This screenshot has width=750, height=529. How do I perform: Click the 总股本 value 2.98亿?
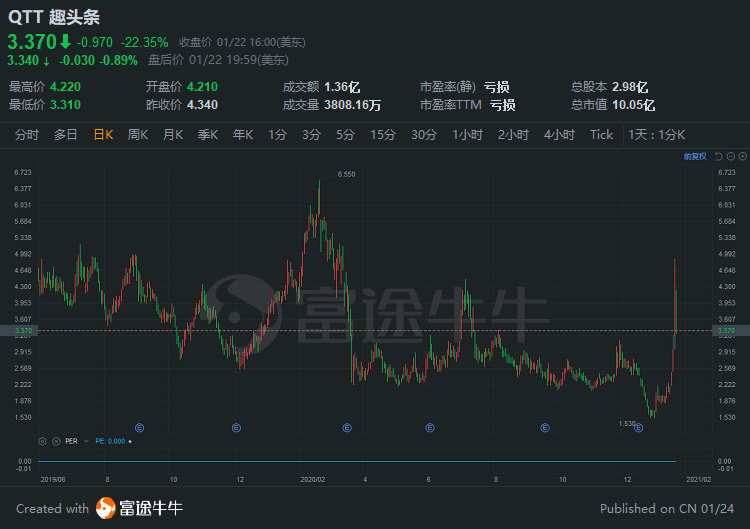630,87
